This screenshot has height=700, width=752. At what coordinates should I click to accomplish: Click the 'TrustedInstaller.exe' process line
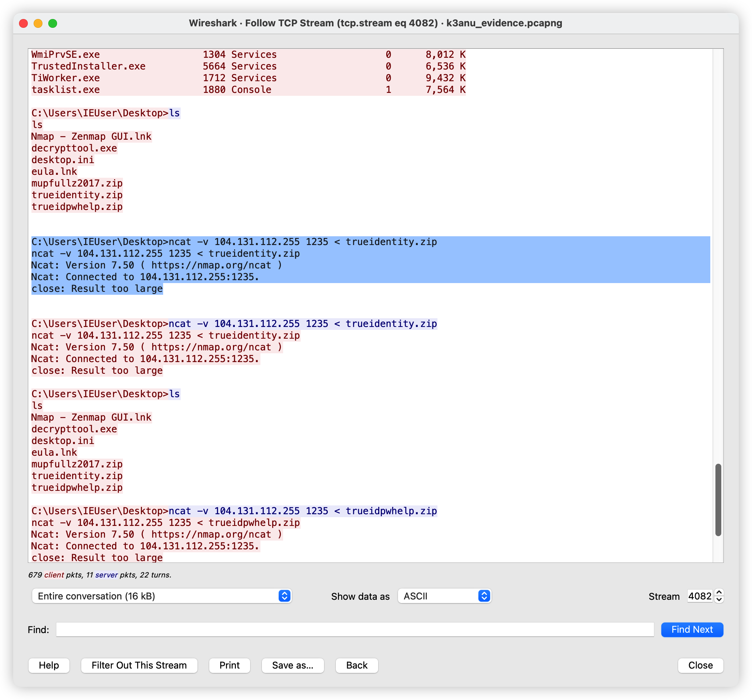tap(248, 66)
